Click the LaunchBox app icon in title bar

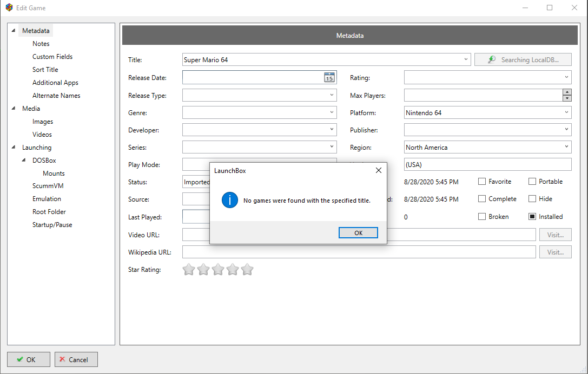[9, 8]
